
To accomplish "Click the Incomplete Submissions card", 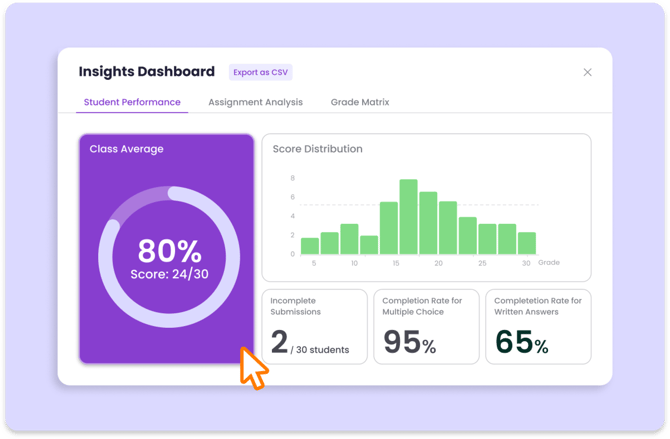I will [314, 327].
